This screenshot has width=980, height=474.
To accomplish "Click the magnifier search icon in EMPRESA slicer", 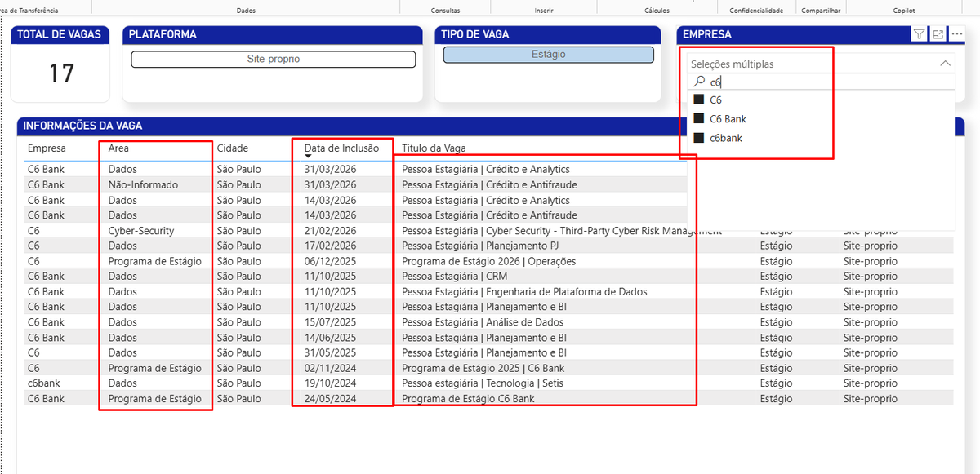I will (x=699, y=82).
